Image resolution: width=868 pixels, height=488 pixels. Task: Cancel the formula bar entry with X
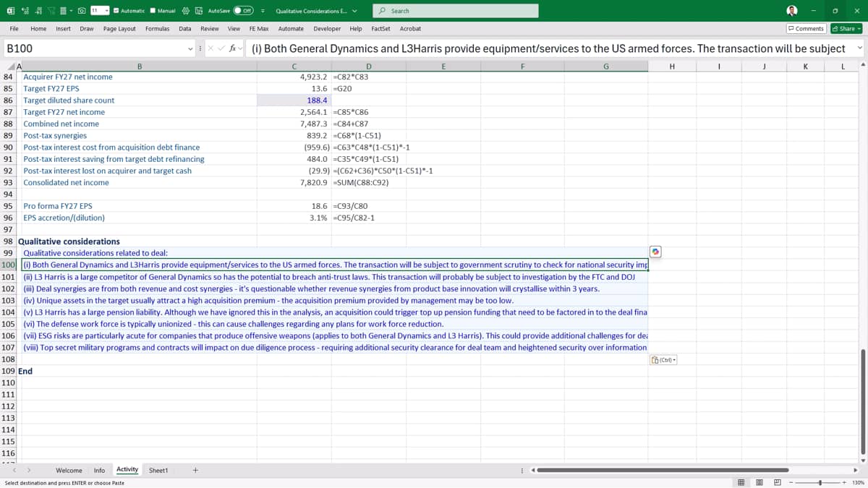pos(210,48)
